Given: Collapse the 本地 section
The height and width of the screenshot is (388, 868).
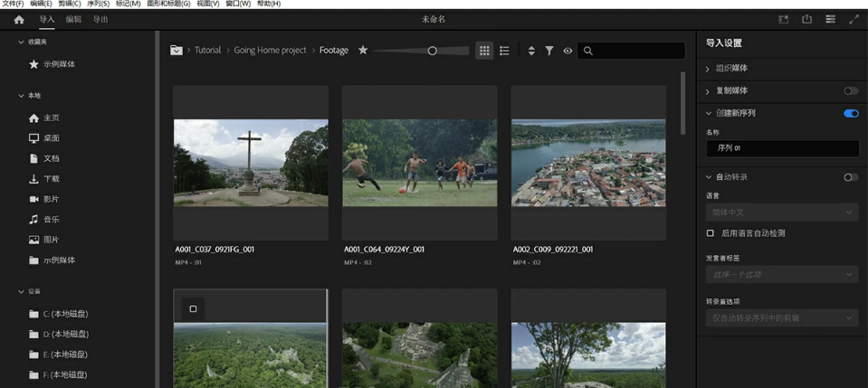Looking at the screenshot, I should point(21,96).
